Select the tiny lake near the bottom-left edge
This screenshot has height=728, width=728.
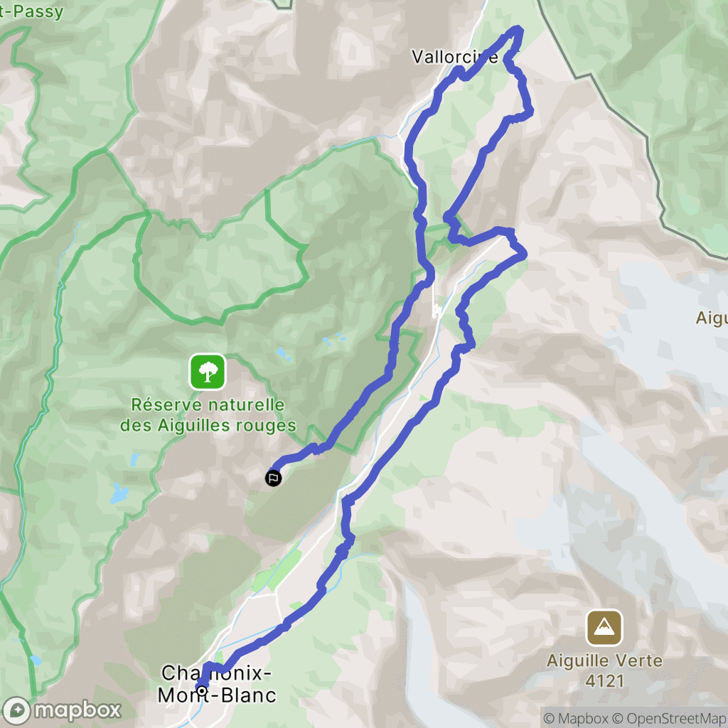pyautogui.click(x=36, y=660)
